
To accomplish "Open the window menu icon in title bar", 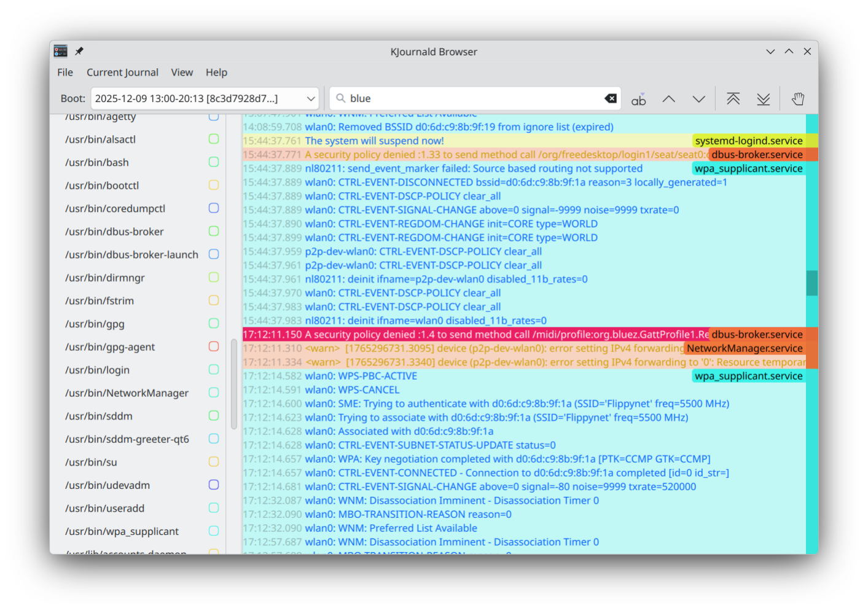I will pos(60,52).
